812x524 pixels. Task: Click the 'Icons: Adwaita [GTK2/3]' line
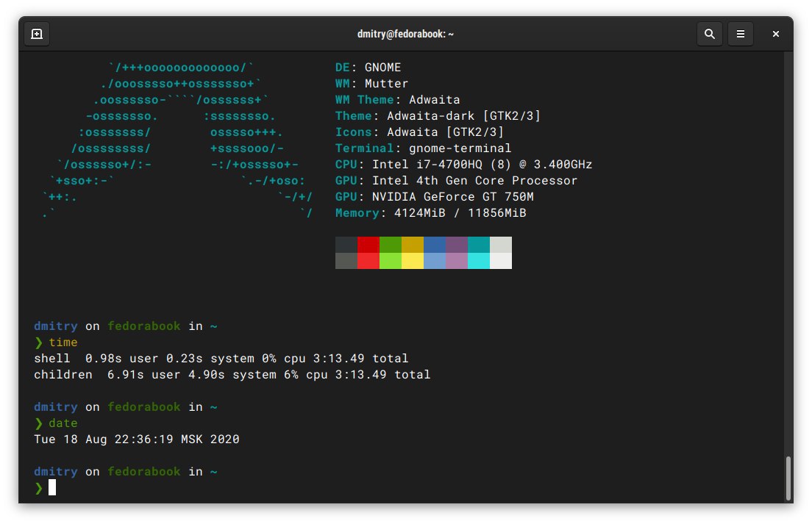(419, 132)
